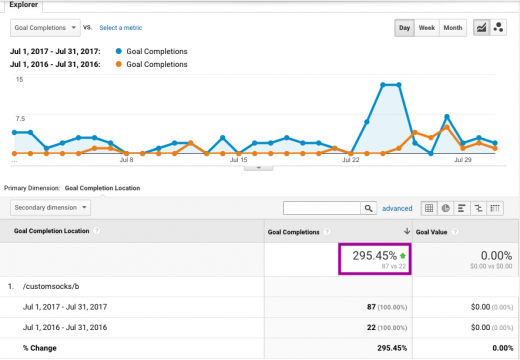Select the comparison view icon
Viewport: 520px width, 360px height.
point(478,208)
